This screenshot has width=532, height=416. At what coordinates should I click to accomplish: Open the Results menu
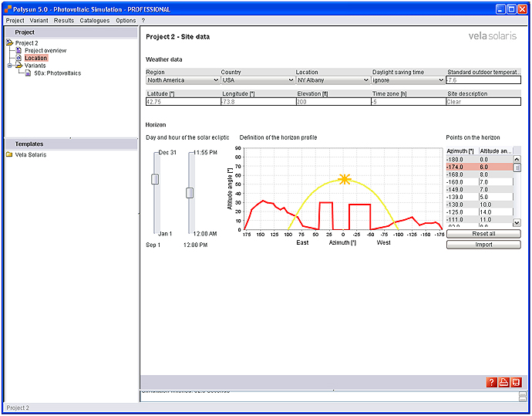point(64,21)
